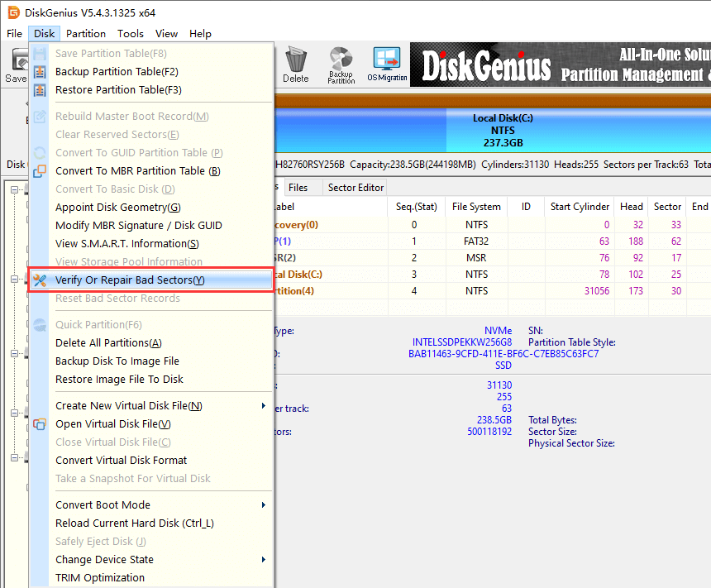Open the Partition menu

(86, 34)
